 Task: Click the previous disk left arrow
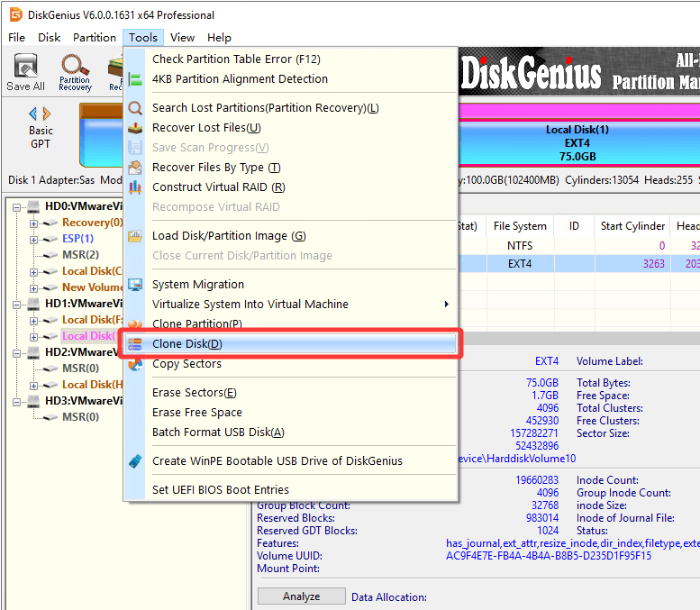click(33, 114)
